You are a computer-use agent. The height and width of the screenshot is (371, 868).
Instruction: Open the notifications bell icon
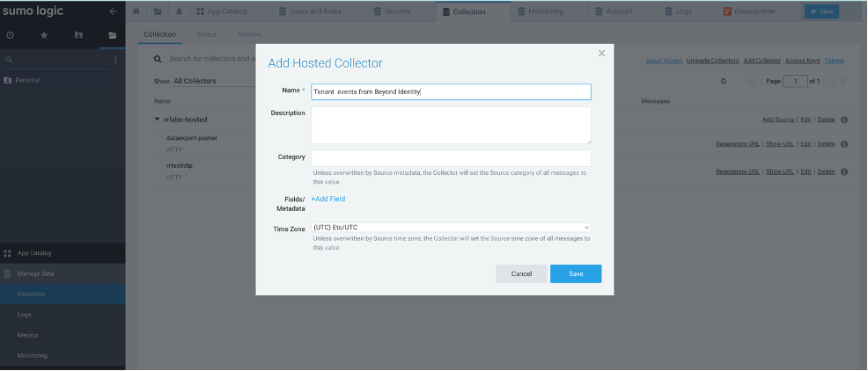click(x=180, y=11)
